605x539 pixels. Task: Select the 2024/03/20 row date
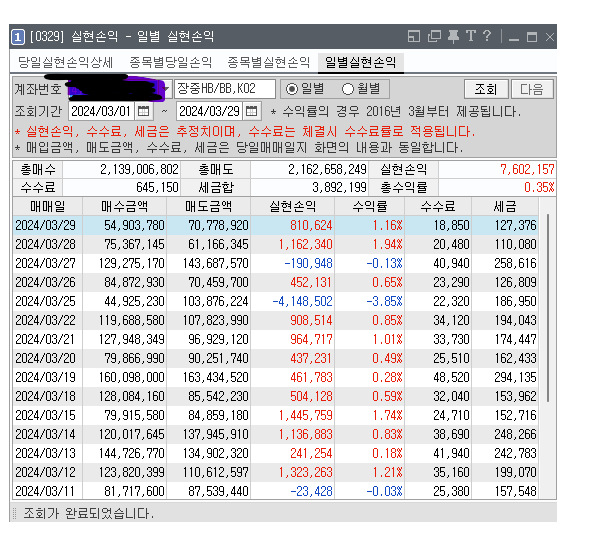click(x=46, y=358)
